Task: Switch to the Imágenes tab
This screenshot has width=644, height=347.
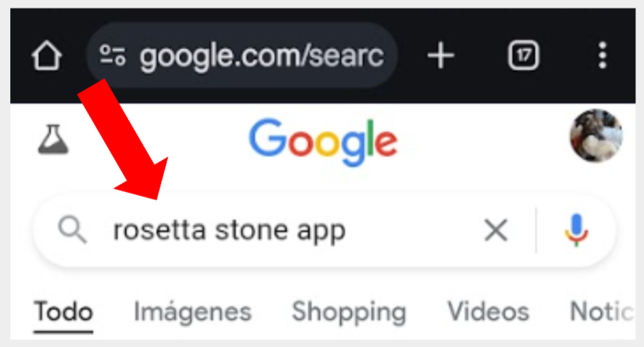Action: [192, 312]
